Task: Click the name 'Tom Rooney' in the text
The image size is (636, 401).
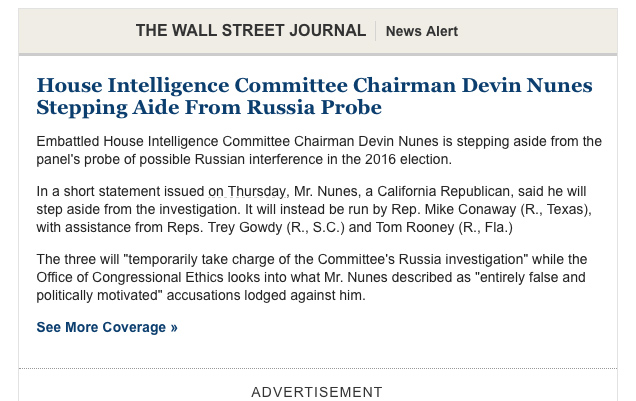Action: 415,227
